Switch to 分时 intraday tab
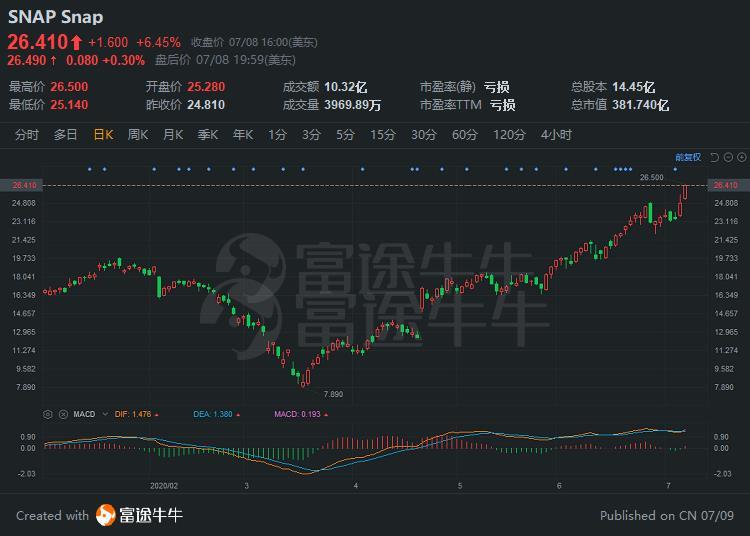The width and height of the screenshot is (750, 536). click(x=26, y=135)
